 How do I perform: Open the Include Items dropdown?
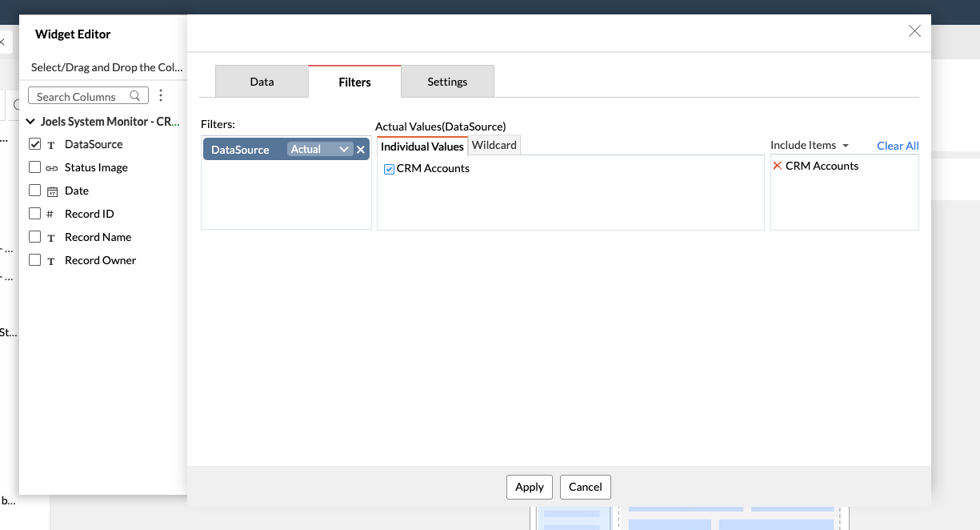pos(809,146)
